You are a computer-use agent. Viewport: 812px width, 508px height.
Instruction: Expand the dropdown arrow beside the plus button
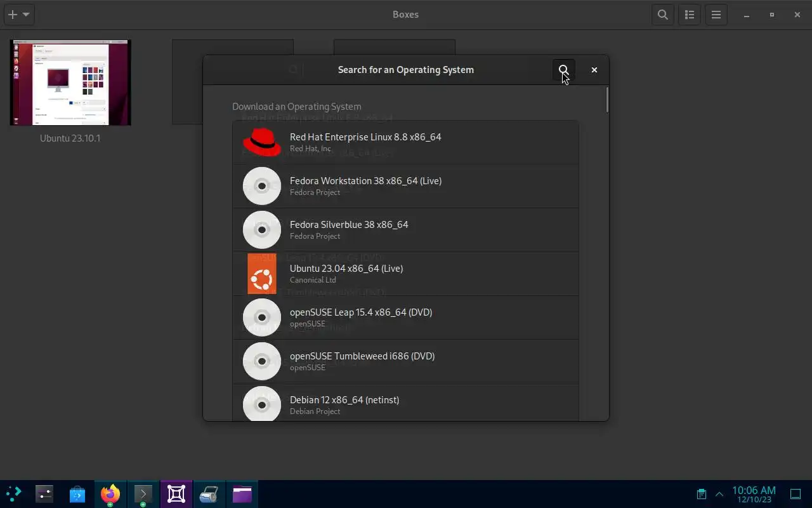click(x=26, y=15)
